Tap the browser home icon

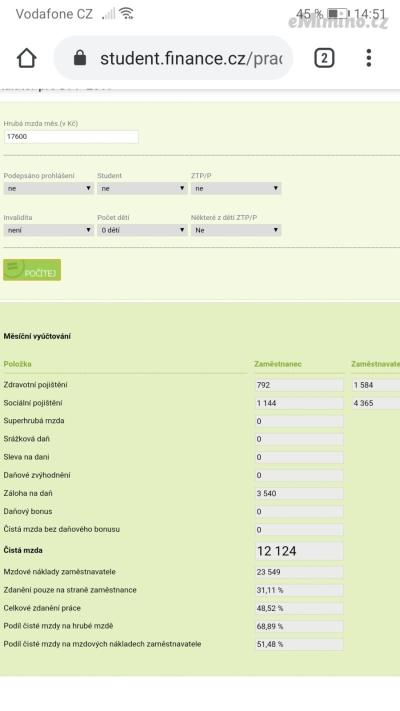pyautogui.click(x=26, y=58)
